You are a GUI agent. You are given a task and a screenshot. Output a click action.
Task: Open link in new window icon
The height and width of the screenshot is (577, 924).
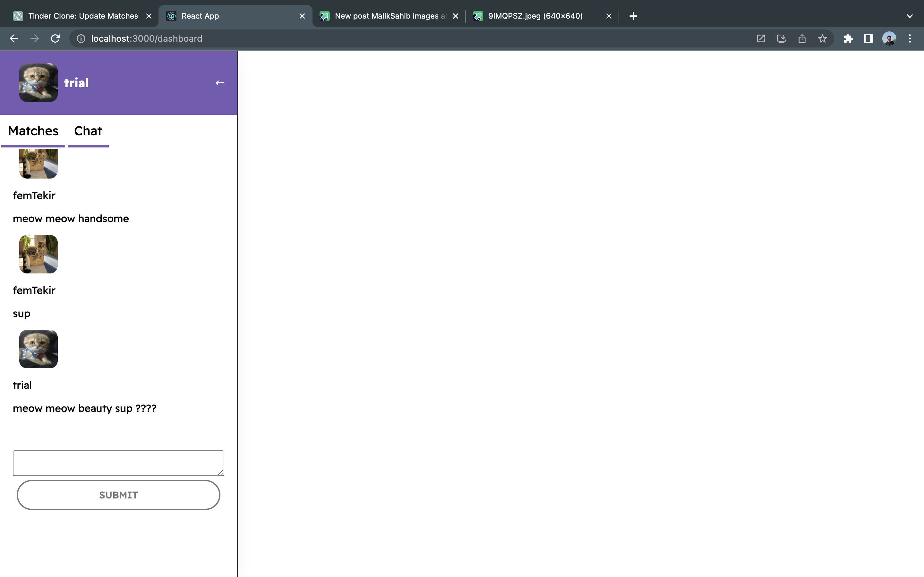[x=761, y=38]
